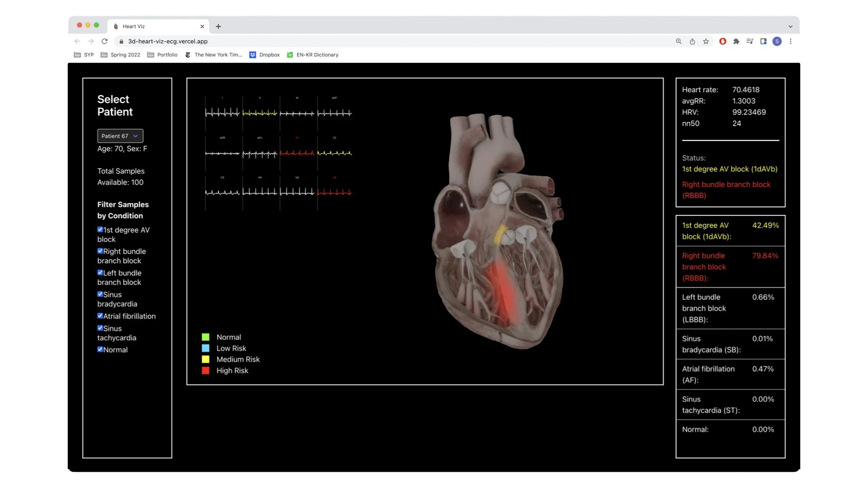
Task: Click the user profile avatar
Action: point(777,41)
